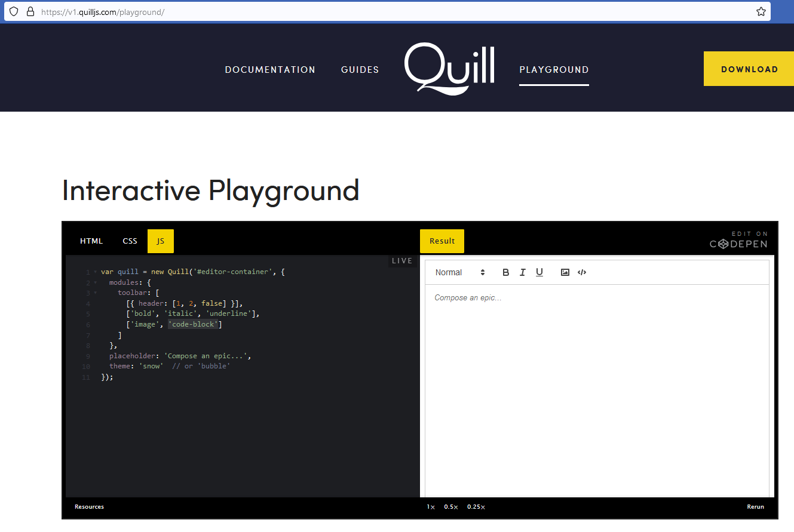
Task: Toggle code-block icon in the Quill toolbar
Action: 582,272
